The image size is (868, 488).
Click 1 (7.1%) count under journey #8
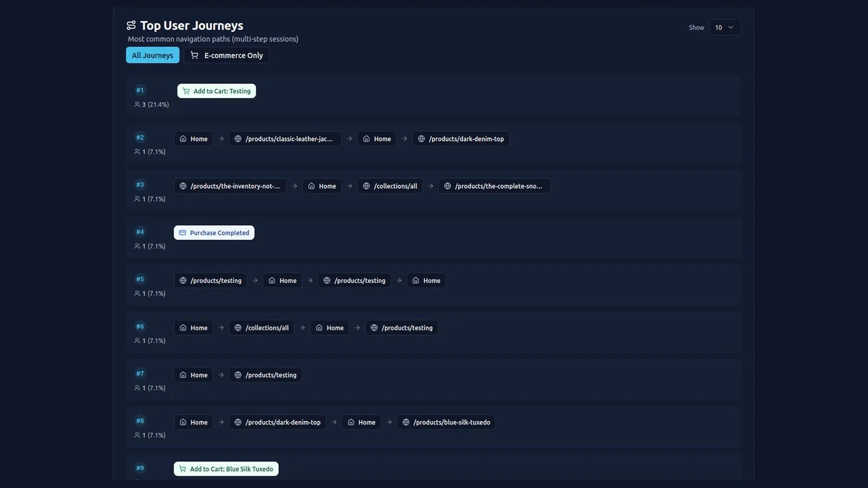click(x=154, y=435)
